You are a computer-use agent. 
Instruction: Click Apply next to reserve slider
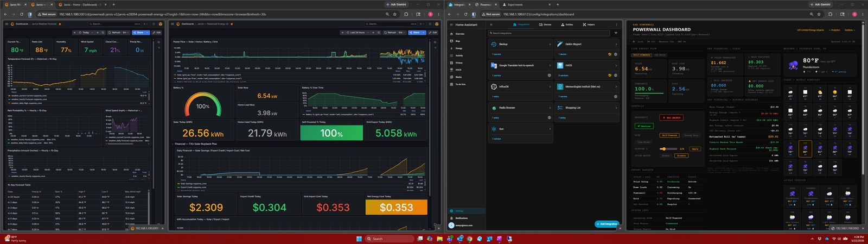point(695,149)
